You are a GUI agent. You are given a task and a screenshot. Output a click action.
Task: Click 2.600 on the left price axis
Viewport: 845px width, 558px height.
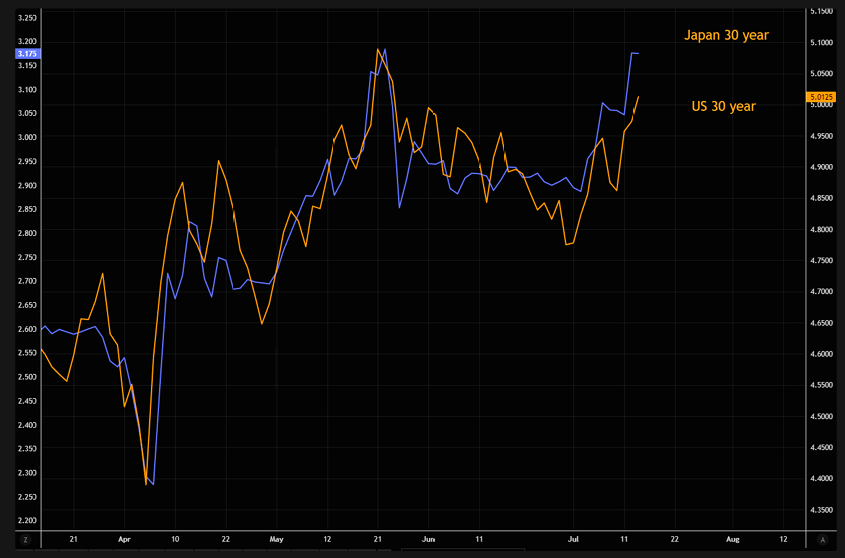27,329
